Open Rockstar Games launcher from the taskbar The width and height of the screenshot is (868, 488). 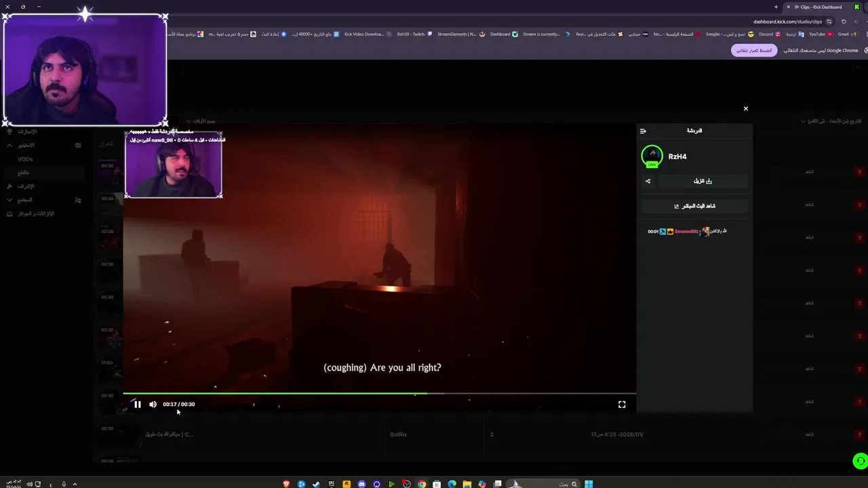(x=347, y=484)
